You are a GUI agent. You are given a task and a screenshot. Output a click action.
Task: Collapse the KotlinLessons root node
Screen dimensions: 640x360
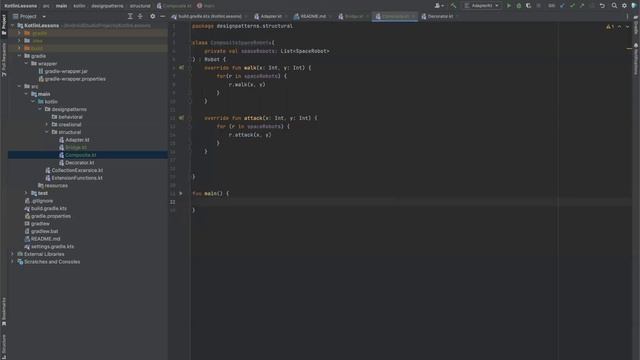point(12,25)
